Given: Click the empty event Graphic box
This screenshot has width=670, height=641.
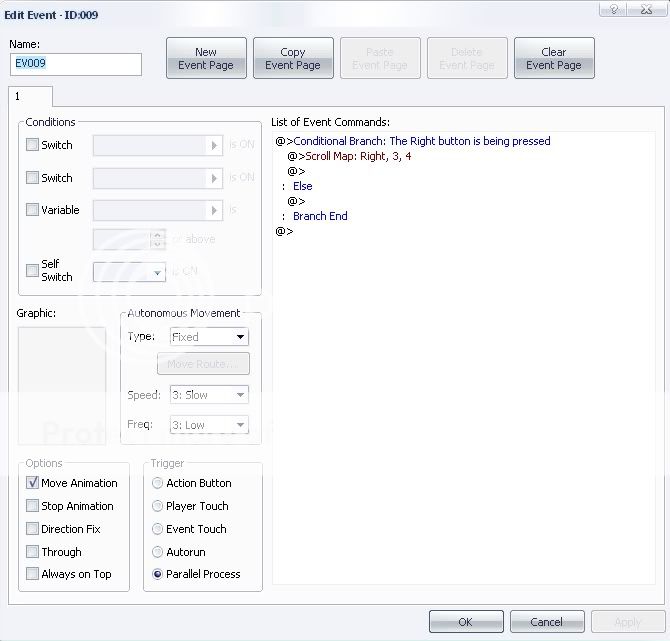Looking at the screenshot, I should 62,384.
